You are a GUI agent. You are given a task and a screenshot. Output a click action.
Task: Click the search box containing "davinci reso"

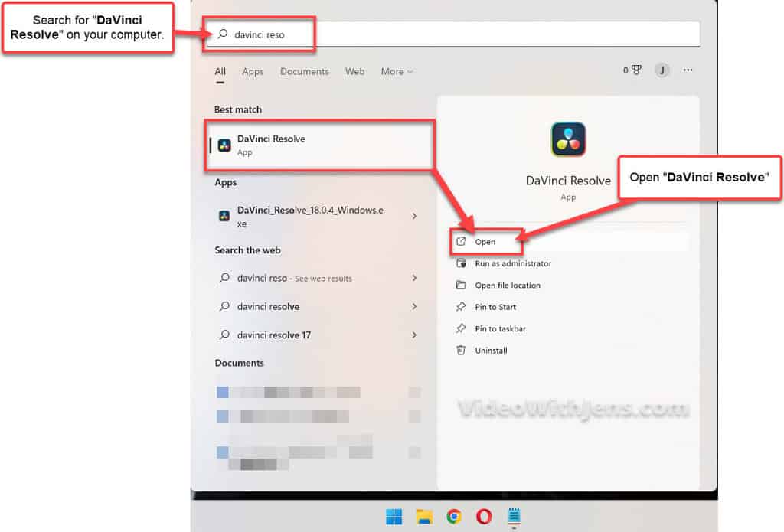coord(453,34)
